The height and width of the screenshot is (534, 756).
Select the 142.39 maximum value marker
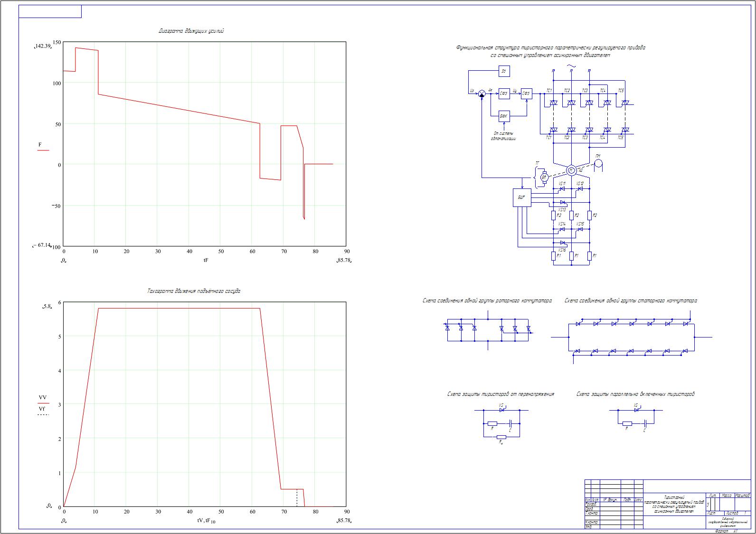pos(42,46)
